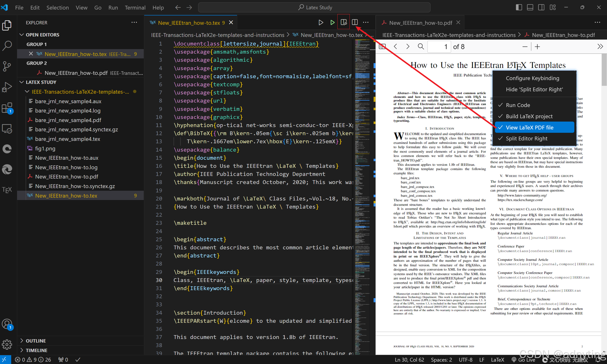607x364 pixels.
Task: Click remote window indicator in status bar
Action: click(5, 359)
